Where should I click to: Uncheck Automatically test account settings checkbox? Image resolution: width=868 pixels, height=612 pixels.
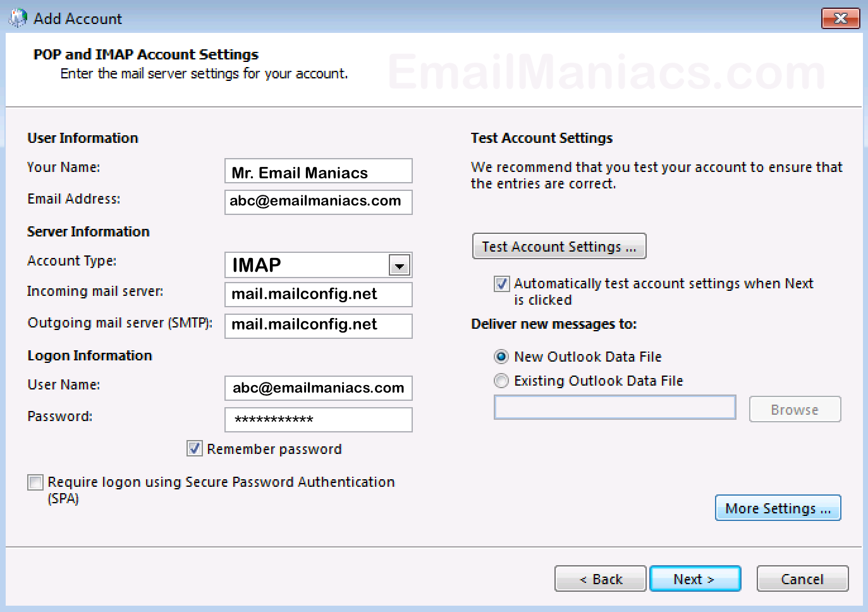point(501,284)
